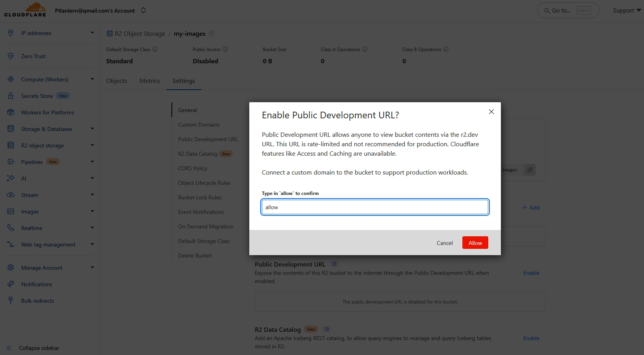Image resolution: width=644 pixels, height=355 pixels.
Task: Click the Notifications megaphone icon
Action: 11,284
